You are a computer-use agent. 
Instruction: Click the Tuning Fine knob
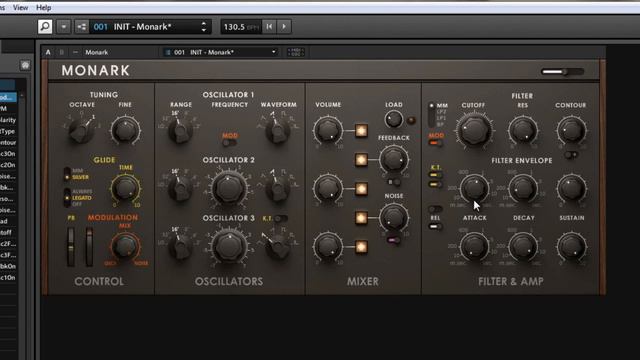(125, 130)
